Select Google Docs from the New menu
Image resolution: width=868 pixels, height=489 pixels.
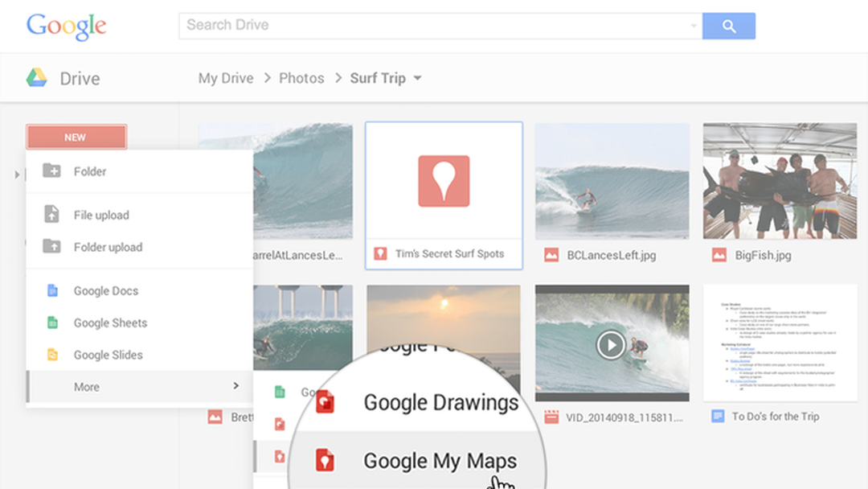click(x=106, y=290)
